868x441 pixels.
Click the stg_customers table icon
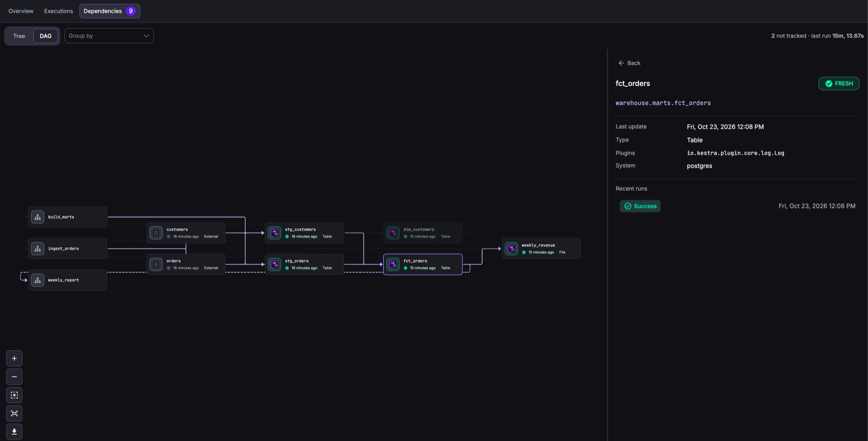[274, 233]
